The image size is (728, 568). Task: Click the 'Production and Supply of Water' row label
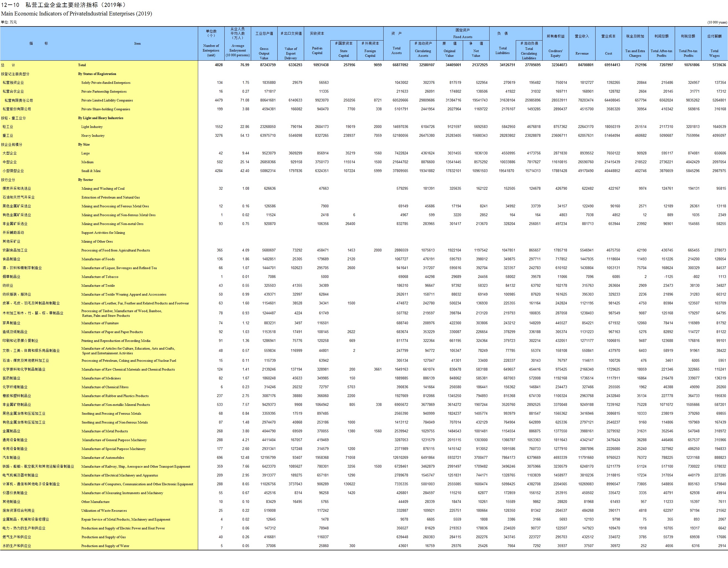coord(105,546)
